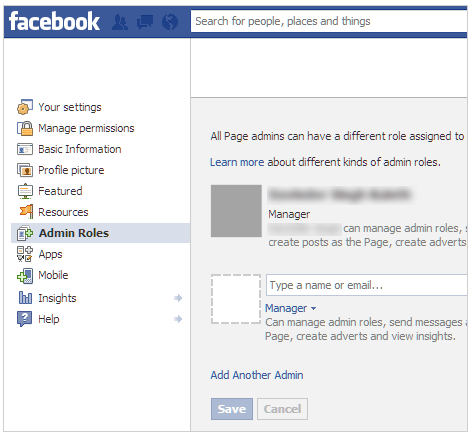Click Add Another Admin link
Viewport: 474px width, 443px height.
(x=257, y=375)
